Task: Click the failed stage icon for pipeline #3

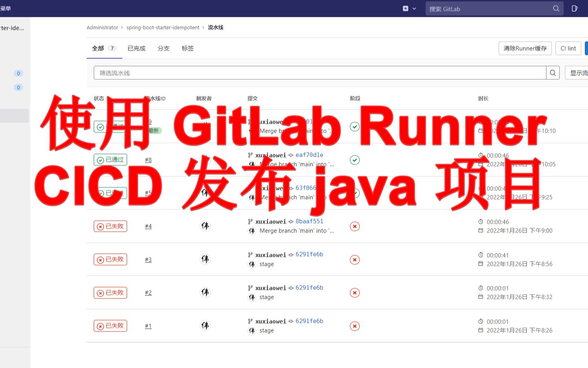Action: (355, 260)
